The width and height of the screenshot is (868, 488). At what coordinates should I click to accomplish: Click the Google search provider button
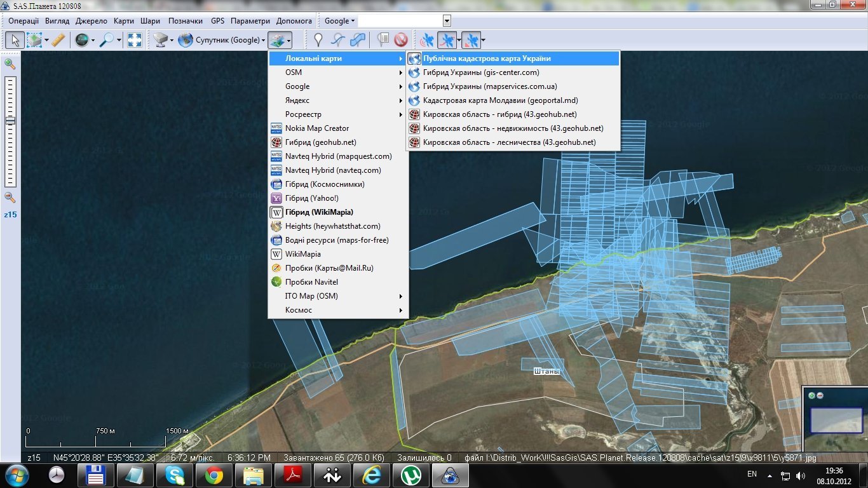point(339,21)
